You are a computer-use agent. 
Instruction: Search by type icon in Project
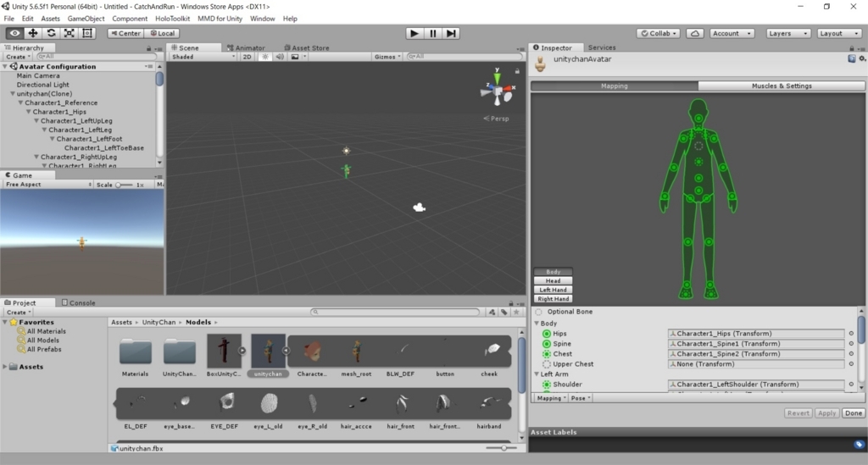coord(492,312)
